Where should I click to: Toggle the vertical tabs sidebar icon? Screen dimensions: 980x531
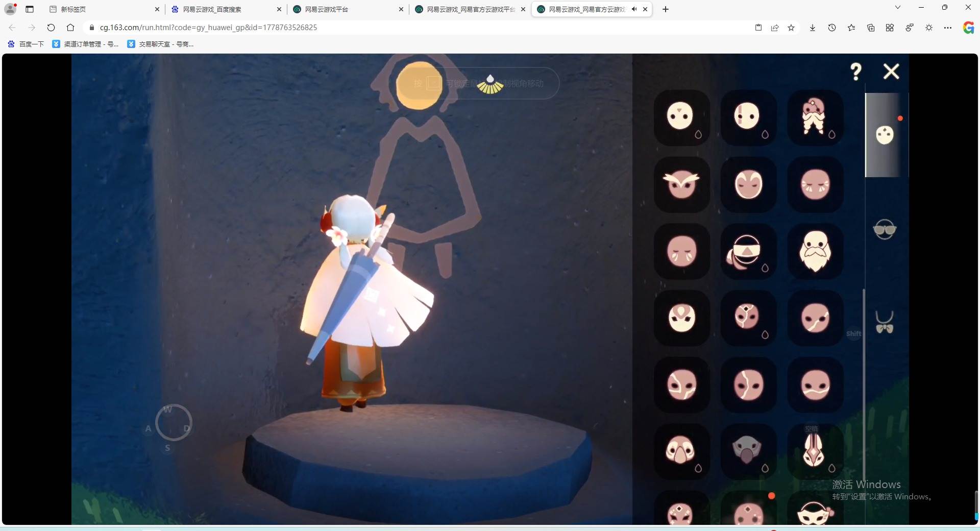click(x=30, y=9)
